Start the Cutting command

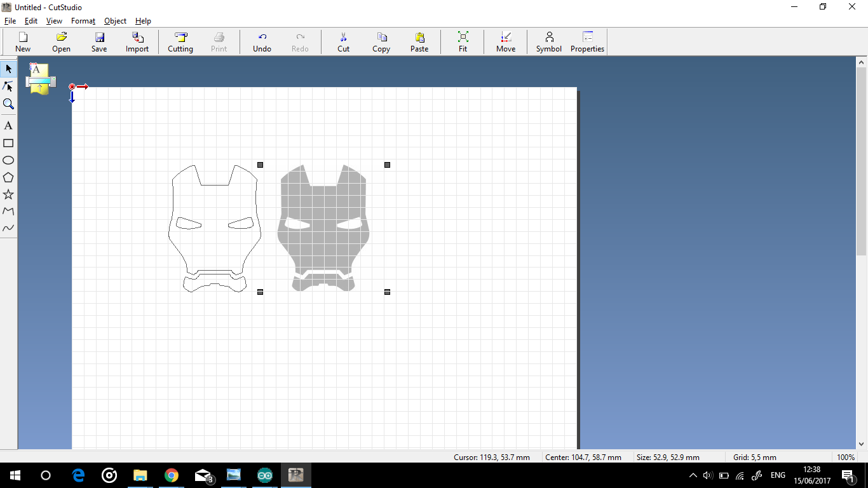pyautogui.click(x=180, y=42)
